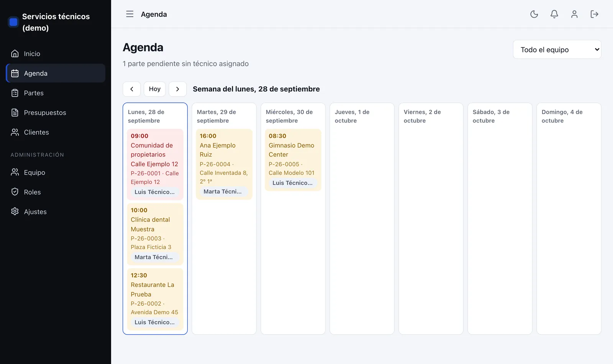The width and height of the screenshot is (613, 364).
Task: Click the Agenda main page heading
Action: (143, 47)
